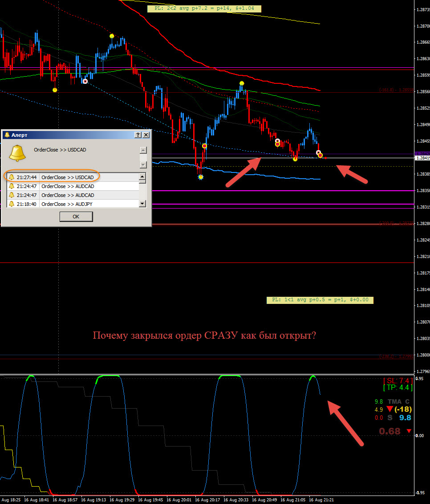Viewport: 430px width, 504px height.
Task: Click the red down triangle beside (-18)
Action: (389, 409)
